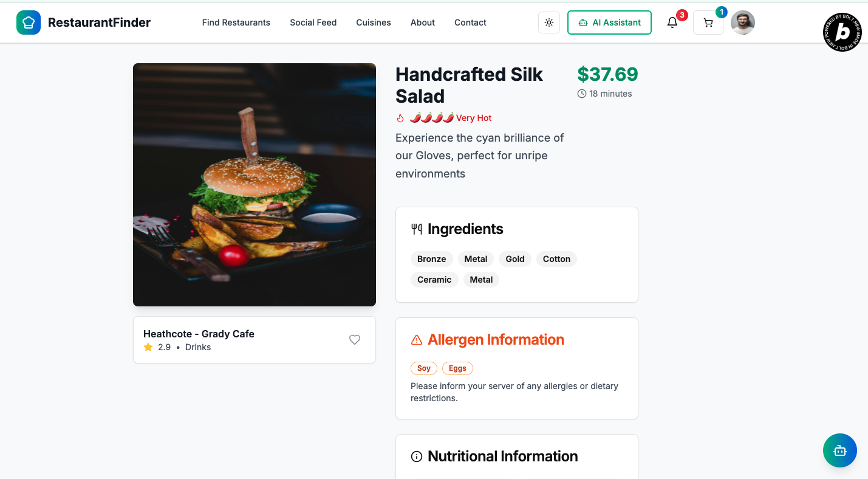This screenshot has height=479, width=868.
Task: Open the notifications bell
Action: point(672,22)
